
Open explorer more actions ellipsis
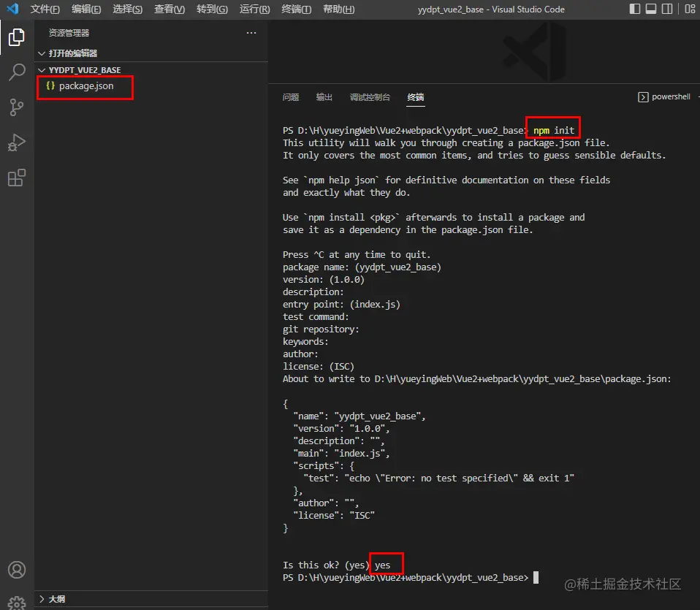[x=251, y=33]
